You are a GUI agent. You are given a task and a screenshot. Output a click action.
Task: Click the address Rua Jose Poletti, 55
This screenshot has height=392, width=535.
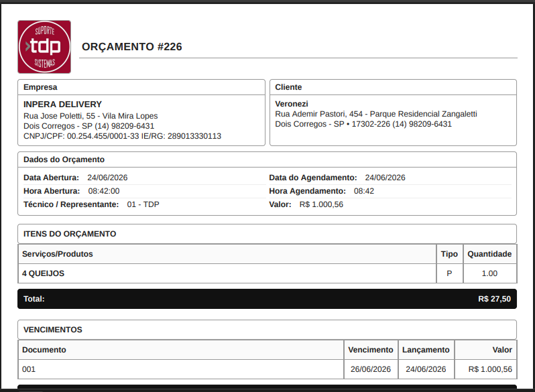click(91, 116)
